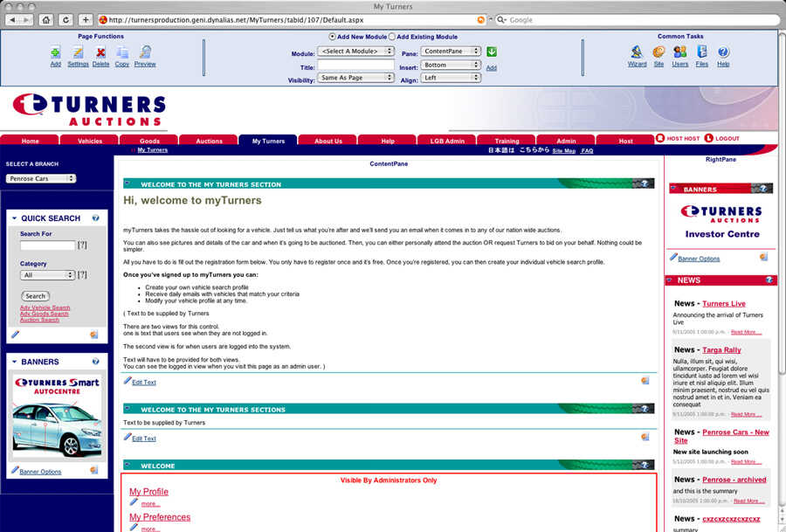Open the Admin tab
786x532 pixels.
point(566,141)
